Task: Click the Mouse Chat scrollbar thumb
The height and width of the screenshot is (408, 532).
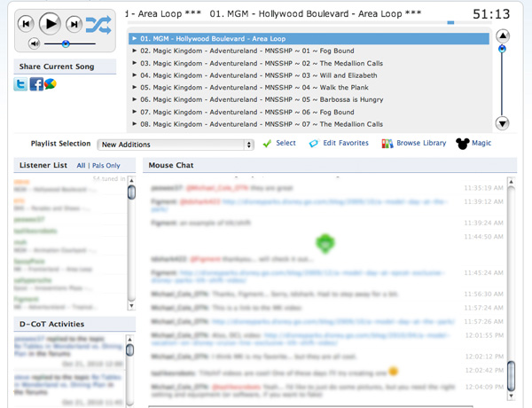Action: tap(511, 376)
